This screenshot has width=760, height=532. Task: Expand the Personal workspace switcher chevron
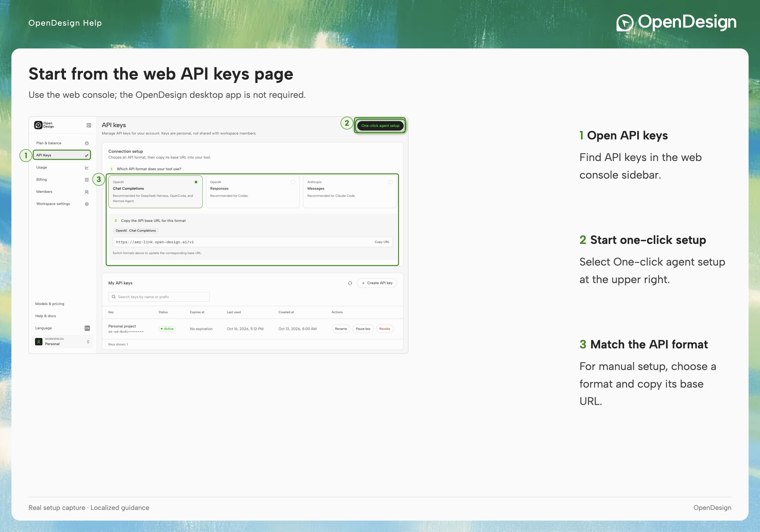click(88, 342)
